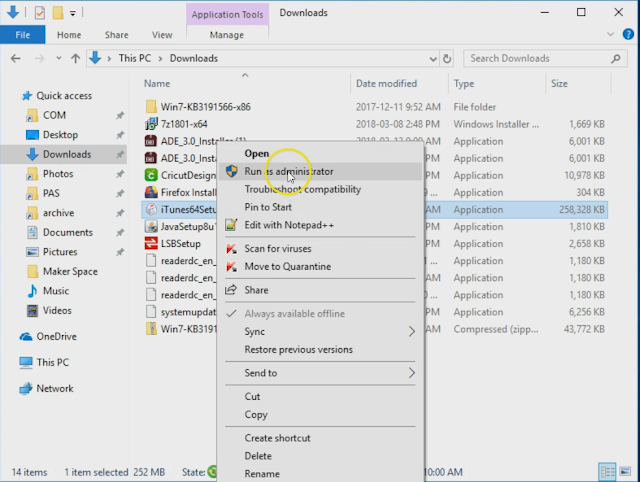Choose Create shortcut from the context menu
Image resolution: width=640 pixels, height=482 pixels.
point(278,438)
